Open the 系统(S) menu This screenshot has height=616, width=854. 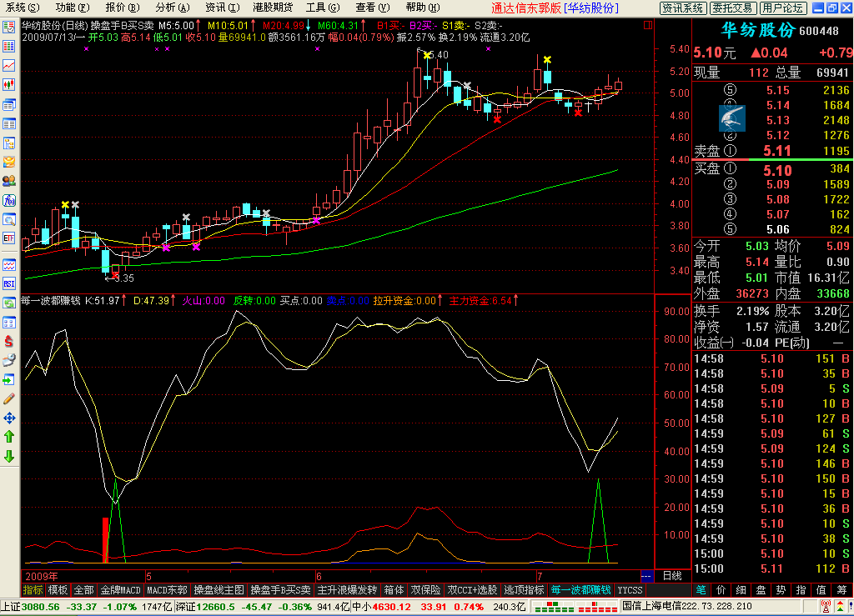coord(23,8)
